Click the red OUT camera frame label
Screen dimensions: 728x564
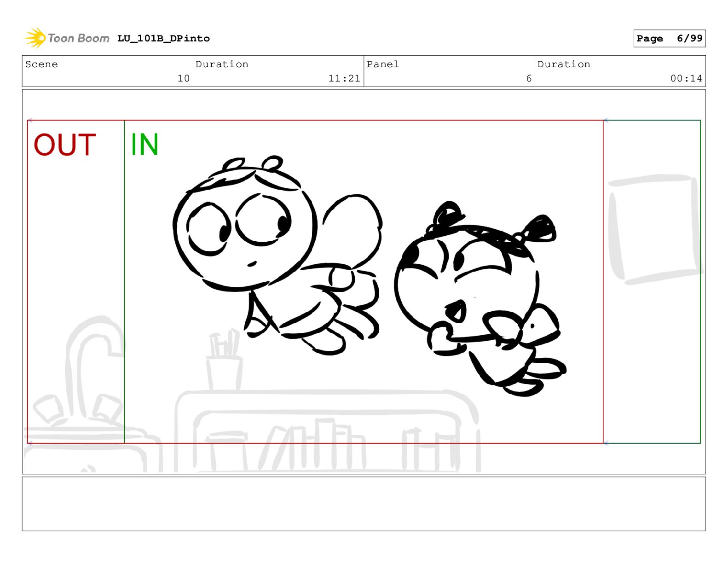click(65, 145)
